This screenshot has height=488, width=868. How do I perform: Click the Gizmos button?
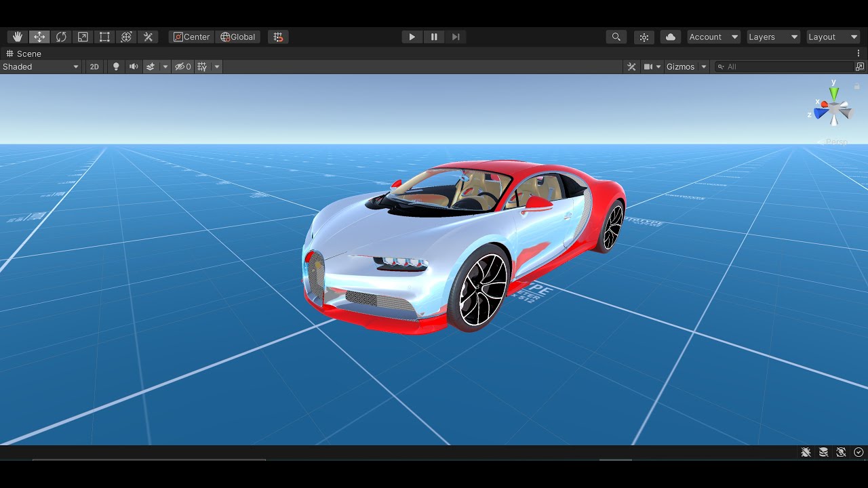[x=680, y=66]
